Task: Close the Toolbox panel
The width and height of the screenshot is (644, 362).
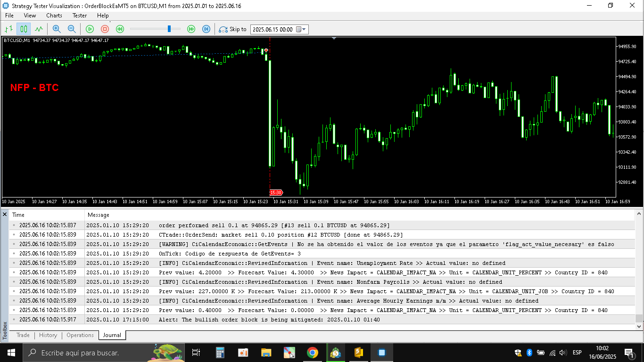Action: pos(5,214)
